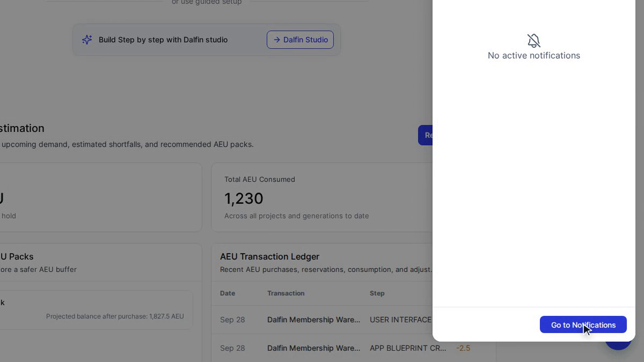Select the Transaction column header
The image size is (644, 362).
pyautogui.click(x=286, y=293)
